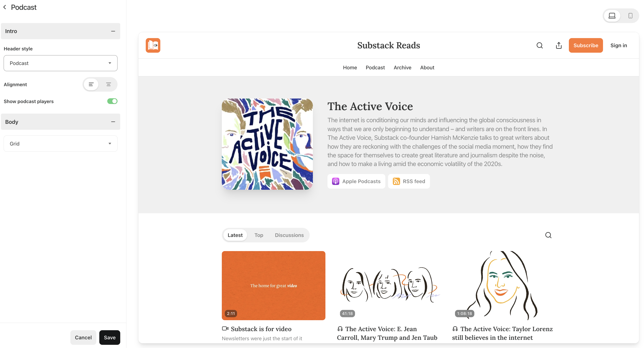This screenshot has width=644, height=348.
Task: Click the Substack is for video thumbnail
Action: (273, 286)
